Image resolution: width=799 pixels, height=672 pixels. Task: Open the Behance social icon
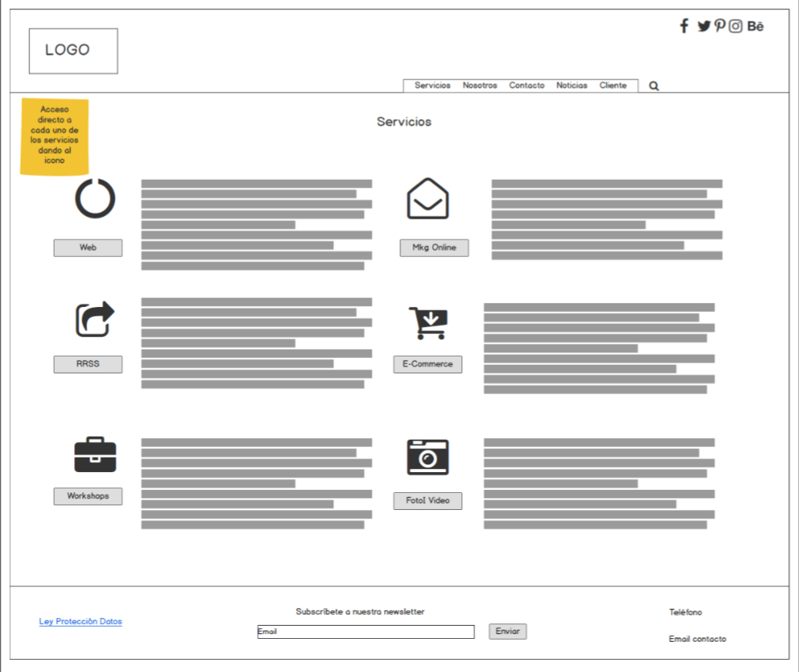[x=755, y=26]
